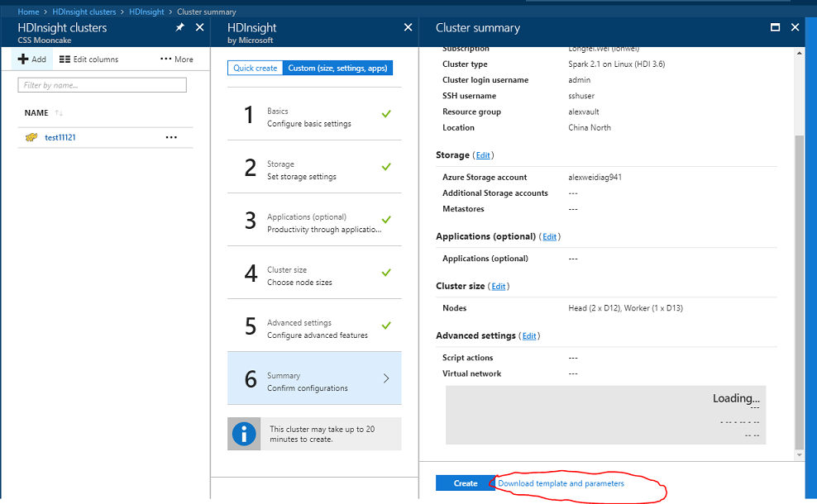Switch to Quick create option
The image size is (817, 504).
(255, 68)
